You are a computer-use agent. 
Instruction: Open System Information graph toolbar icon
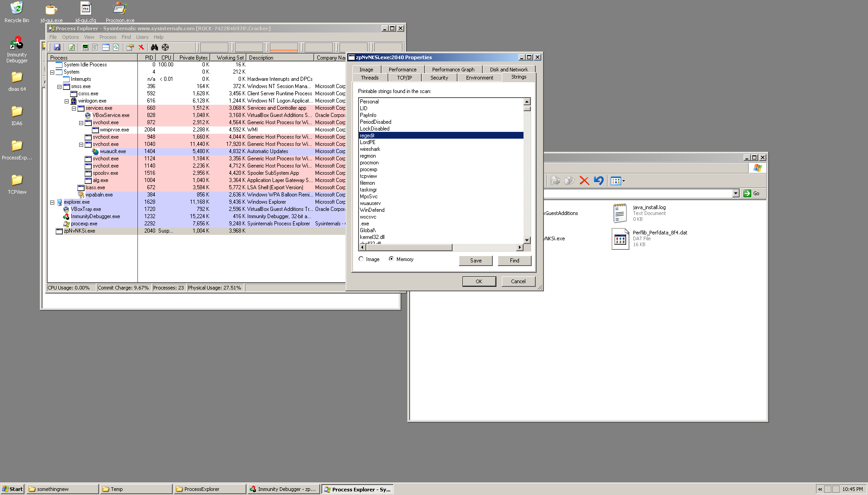(85, 47)
